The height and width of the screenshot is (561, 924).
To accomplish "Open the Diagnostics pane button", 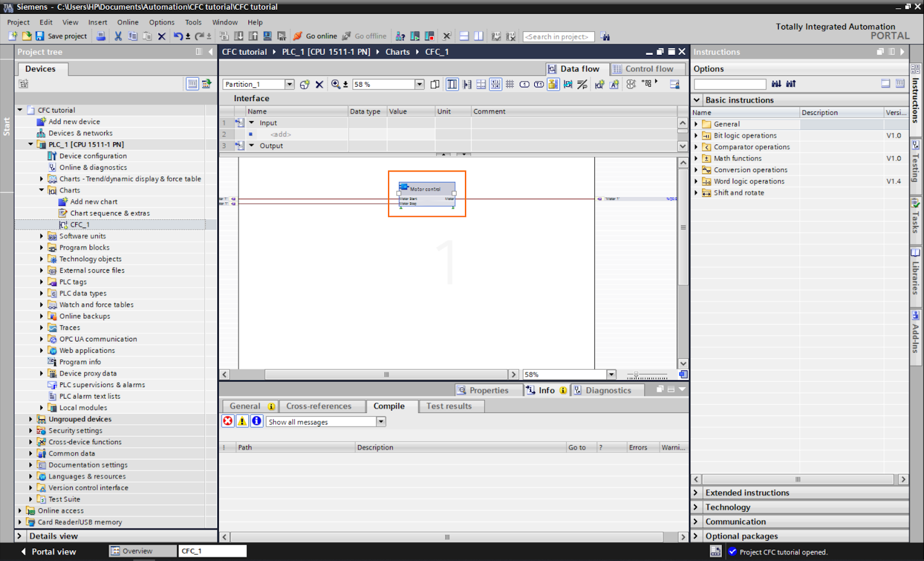I will click(x=607, y=390).
